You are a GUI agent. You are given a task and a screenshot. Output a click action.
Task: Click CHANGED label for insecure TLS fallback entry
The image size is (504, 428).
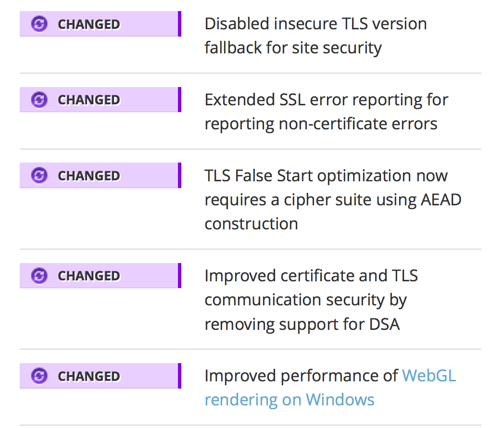89,25
